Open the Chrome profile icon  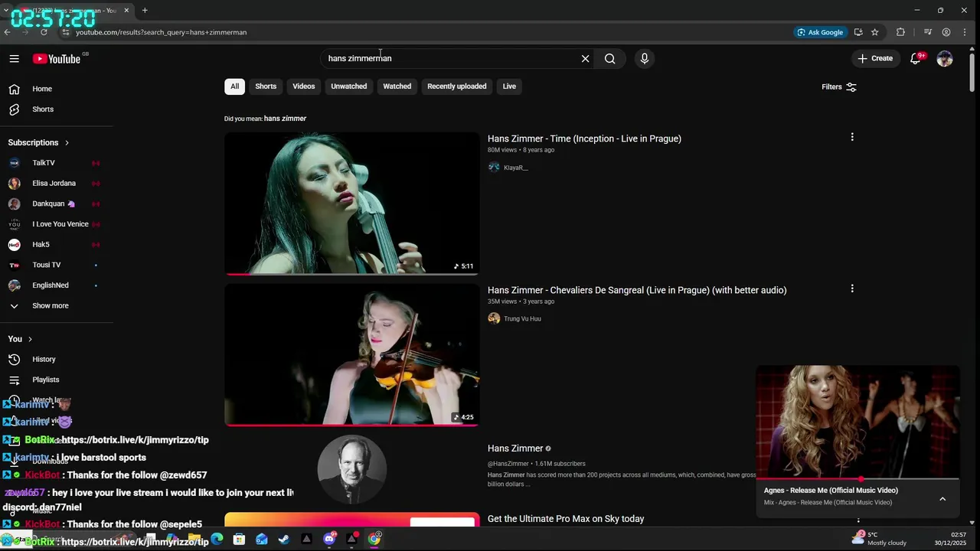tap(946, 32)
